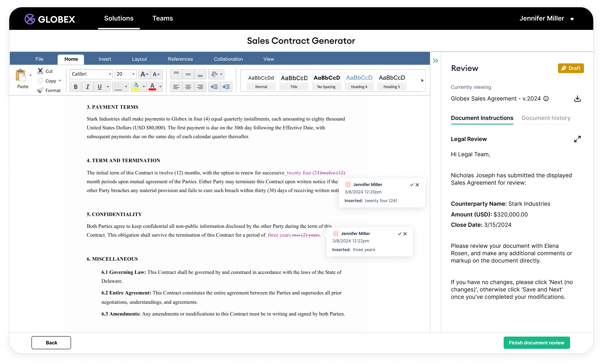Apply the Title style
Viewport: 602px width, 364px height.
[294, 81]
